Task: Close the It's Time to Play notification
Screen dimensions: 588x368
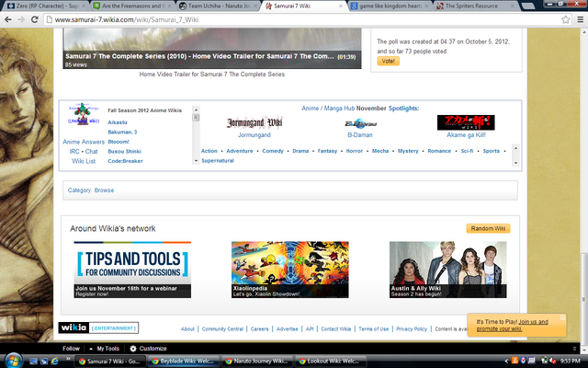Action: [x=562, y=317]
